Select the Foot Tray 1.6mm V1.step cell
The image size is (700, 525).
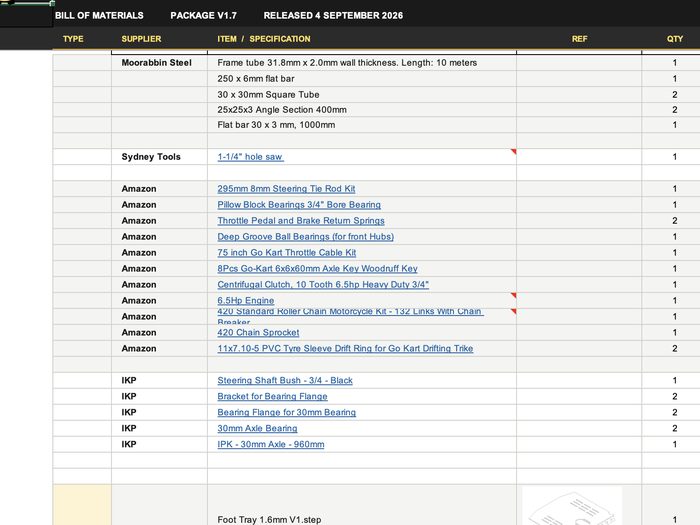pos(362,505)
